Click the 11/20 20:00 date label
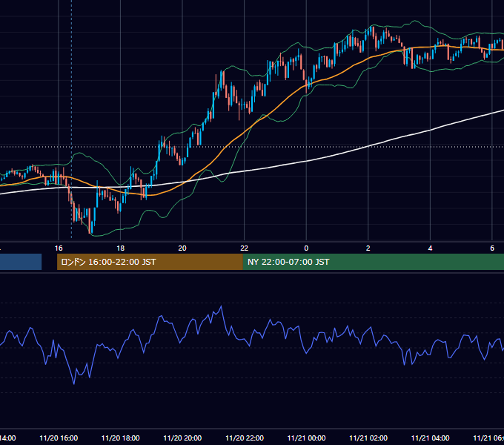504x445 pixels. click(182, 438)
